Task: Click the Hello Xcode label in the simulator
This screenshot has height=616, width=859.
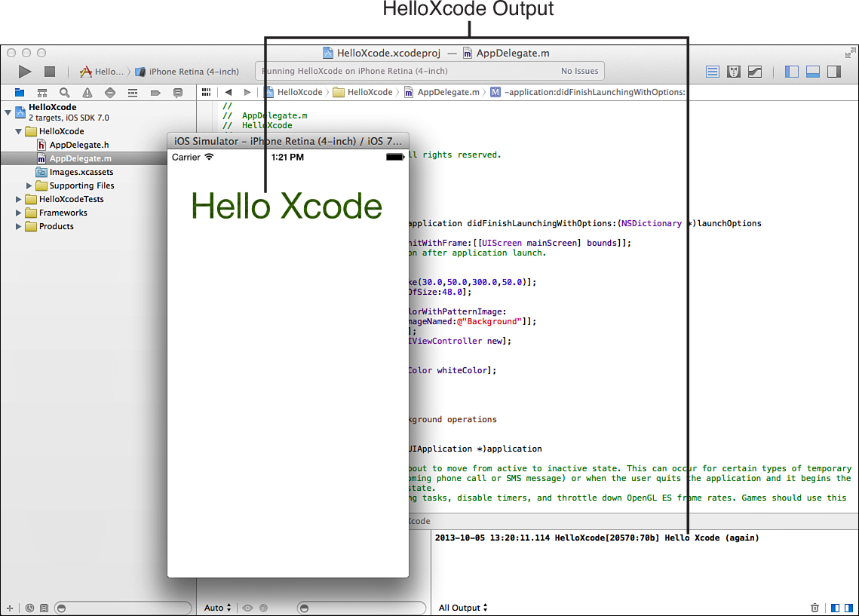Action: (287, 206)
